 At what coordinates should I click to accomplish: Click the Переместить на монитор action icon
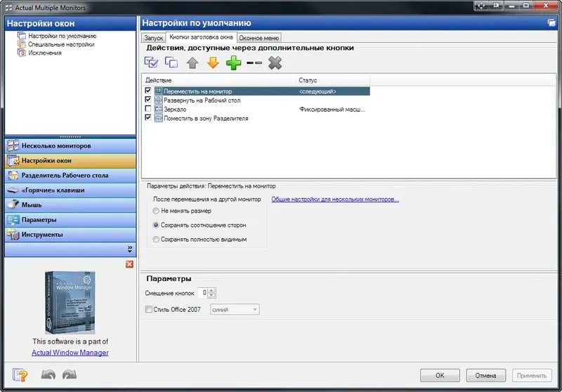pyautogui.click(x=159, y=91)
